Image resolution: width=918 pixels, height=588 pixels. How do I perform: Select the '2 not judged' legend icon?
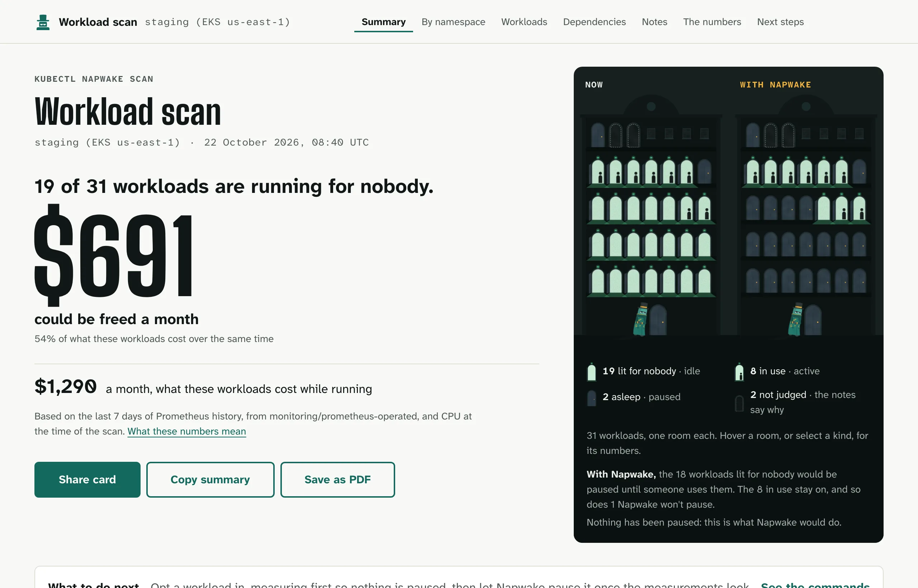739,403
